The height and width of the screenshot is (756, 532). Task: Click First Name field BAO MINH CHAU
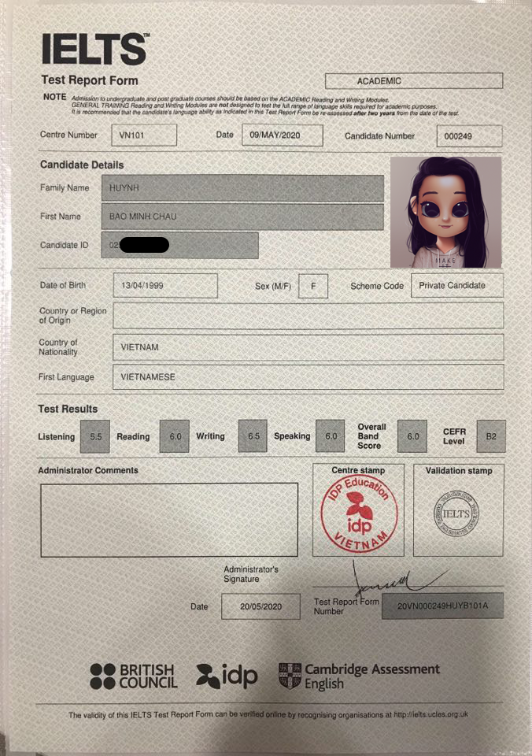tap(243, 217)
